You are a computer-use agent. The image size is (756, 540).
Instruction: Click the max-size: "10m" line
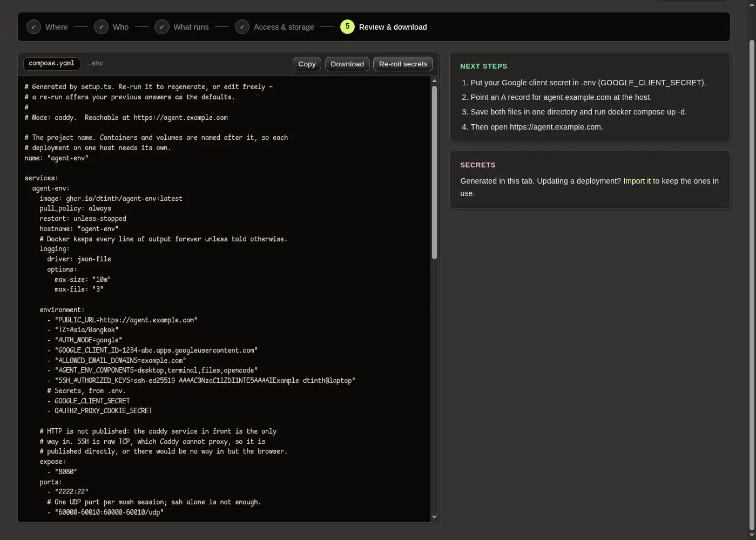(x=83, y=280)
